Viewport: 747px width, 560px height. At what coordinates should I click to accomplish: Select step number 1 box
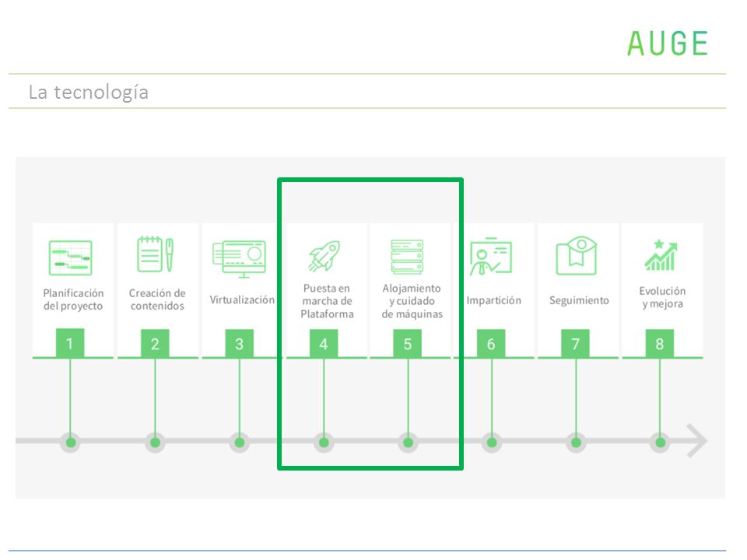[x=70, y=343]
